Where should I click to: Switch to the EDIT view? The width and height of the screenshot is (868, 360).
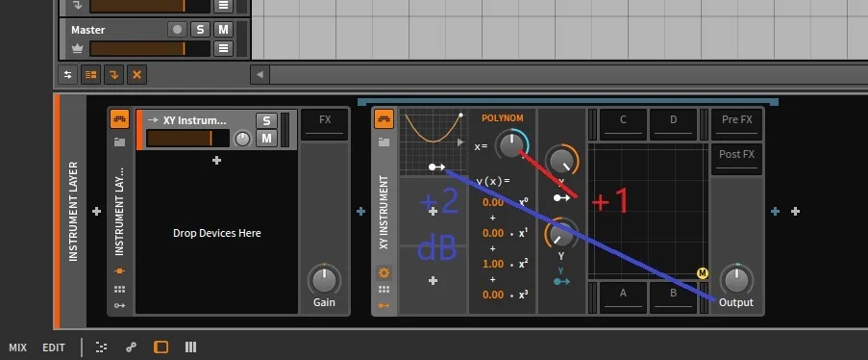pyautogui.click(x=54, y=347)
